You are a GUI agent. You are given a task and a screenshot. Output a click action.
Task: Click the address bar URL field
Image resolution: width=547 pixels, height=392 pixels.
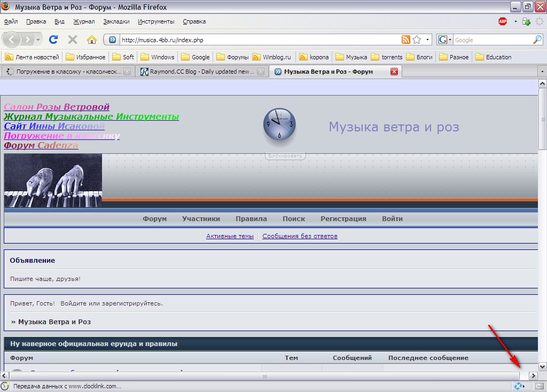point(260,40)
